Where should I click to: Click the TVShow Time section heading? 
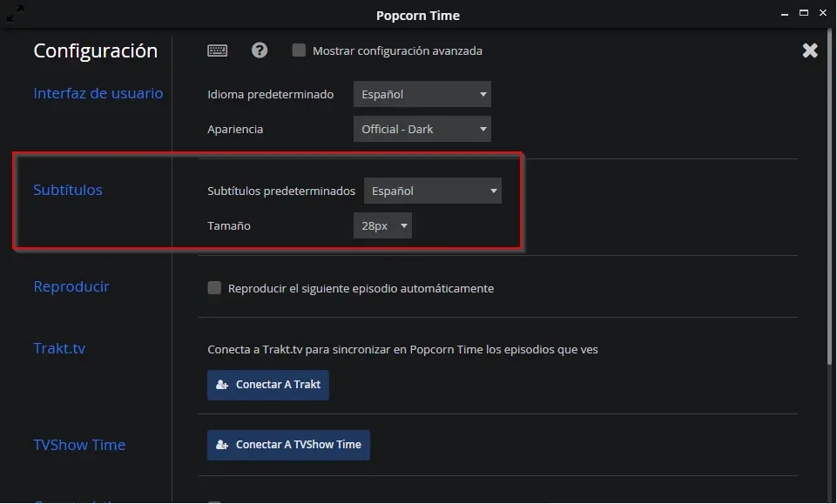[79, 445]
